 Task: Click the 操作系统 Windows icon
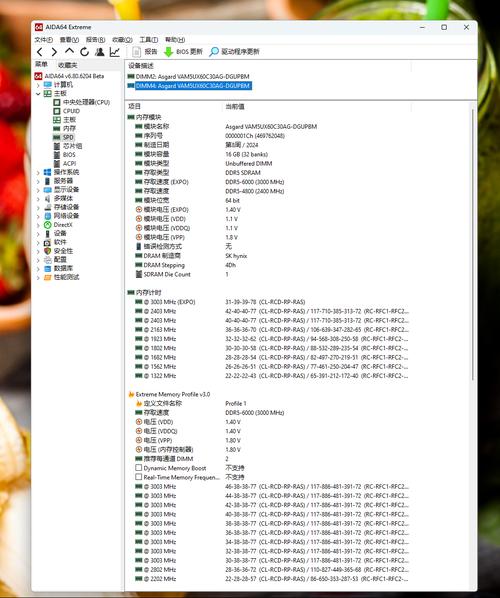click(48, 172)
